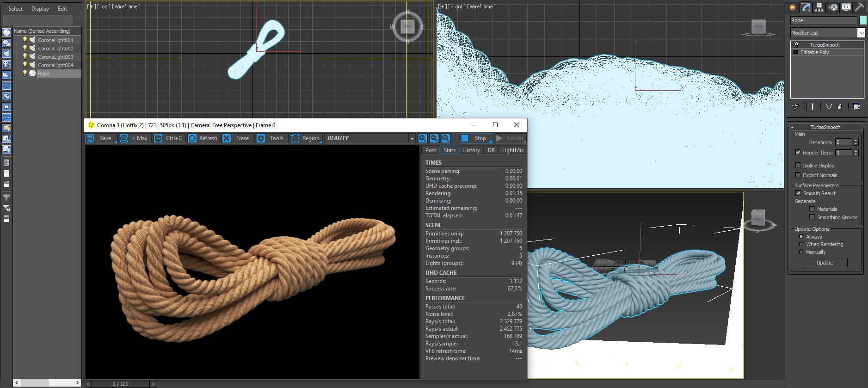This screenshot has height=388, width=868.
Task: Toggle visibility bulb of CoronaLight001
Action: tap(25, 40)
